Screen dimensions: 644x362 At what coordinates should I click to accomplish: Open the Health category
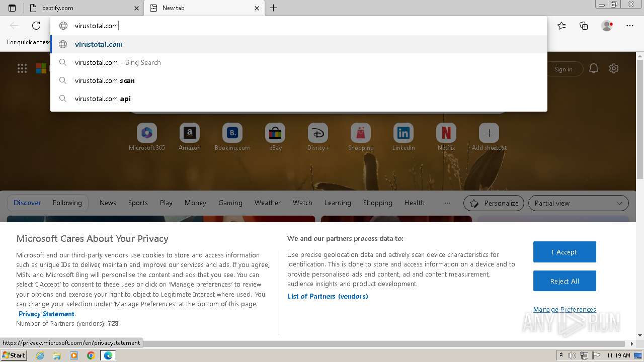[x=415, y=203]
